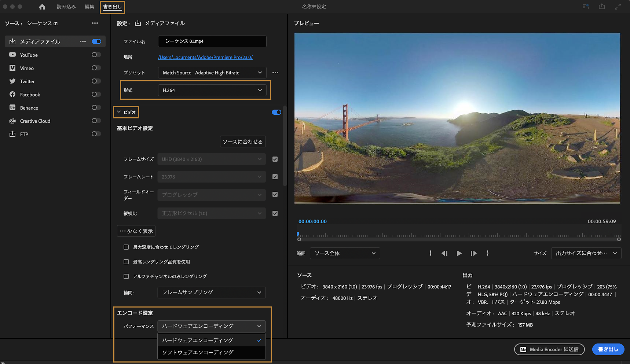Click the Twitter destination icon
630x364 pixels.
pos(12,81)
